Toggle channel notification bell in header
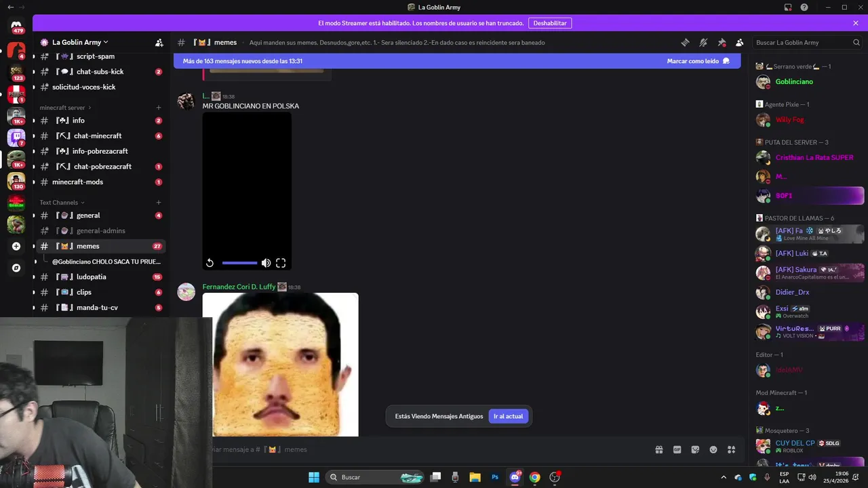The height and width of the screenshot is (488, 868). (703, 42)
